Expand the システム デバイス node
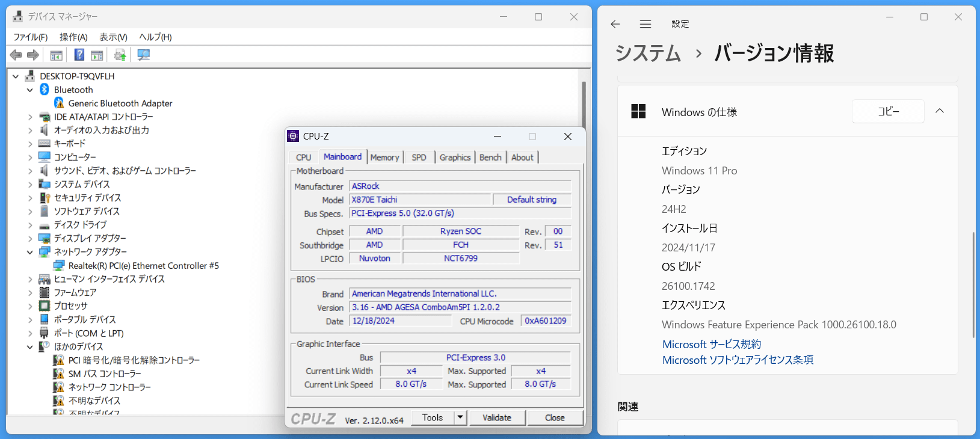Viewport: 980px width, 439px height. tap(30, 185)
